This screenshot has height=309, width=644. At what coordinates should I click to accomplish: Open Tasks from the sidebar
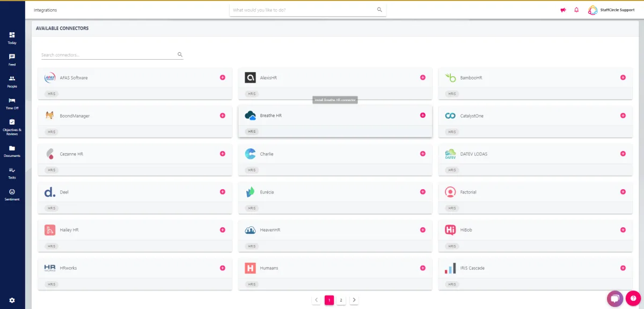point(12,173)
